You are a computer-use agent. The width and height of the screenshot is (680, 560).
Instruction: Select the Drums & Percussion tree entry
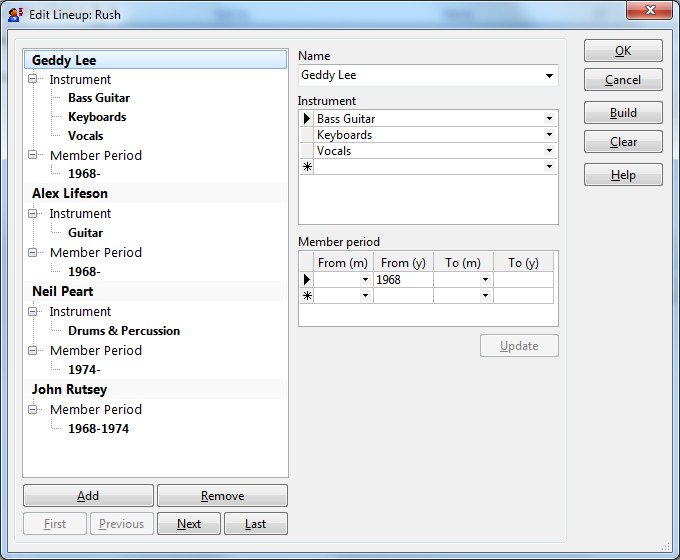[x=124, y=331]
